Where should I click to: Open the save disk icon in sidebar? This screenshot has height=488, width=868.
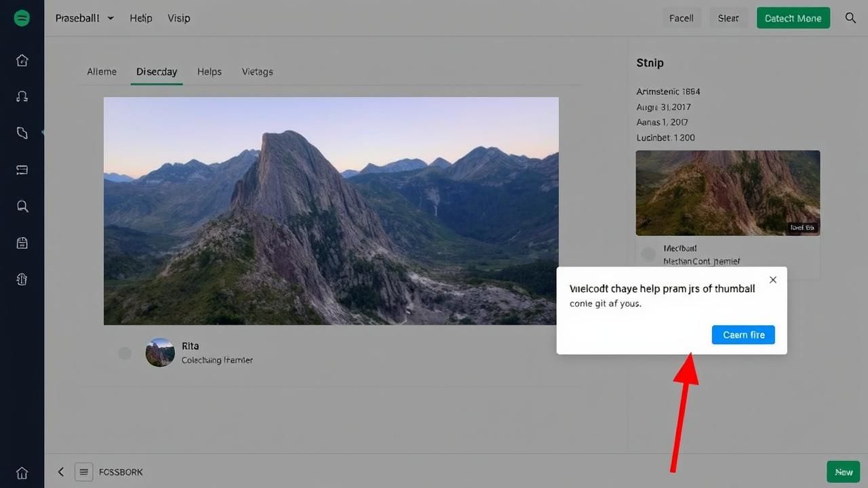coord(22,243)
